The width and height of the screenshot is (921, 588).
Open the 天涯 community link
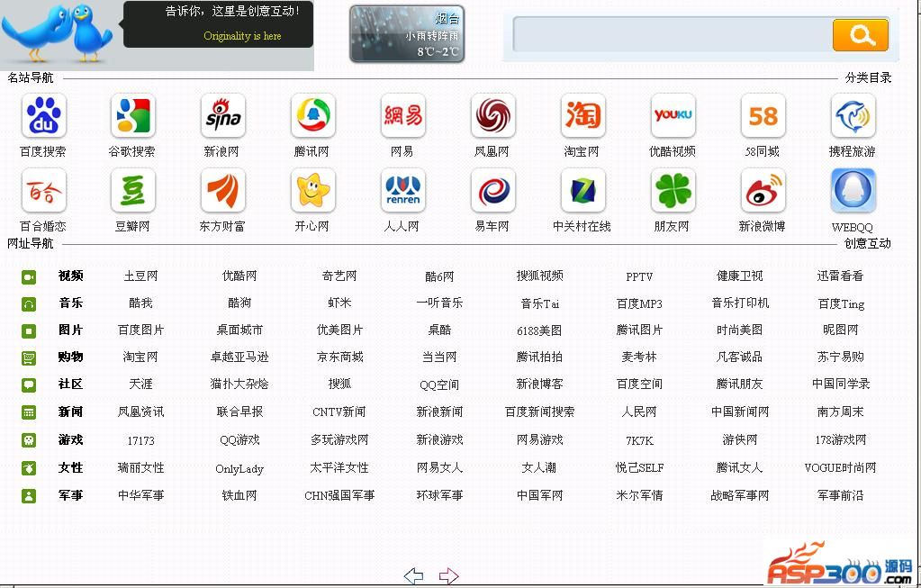click(141, 384)
